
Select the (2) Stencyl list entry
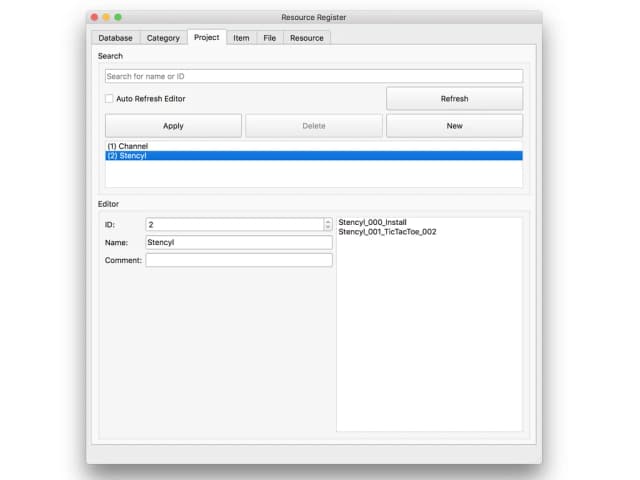click(313, 156)
